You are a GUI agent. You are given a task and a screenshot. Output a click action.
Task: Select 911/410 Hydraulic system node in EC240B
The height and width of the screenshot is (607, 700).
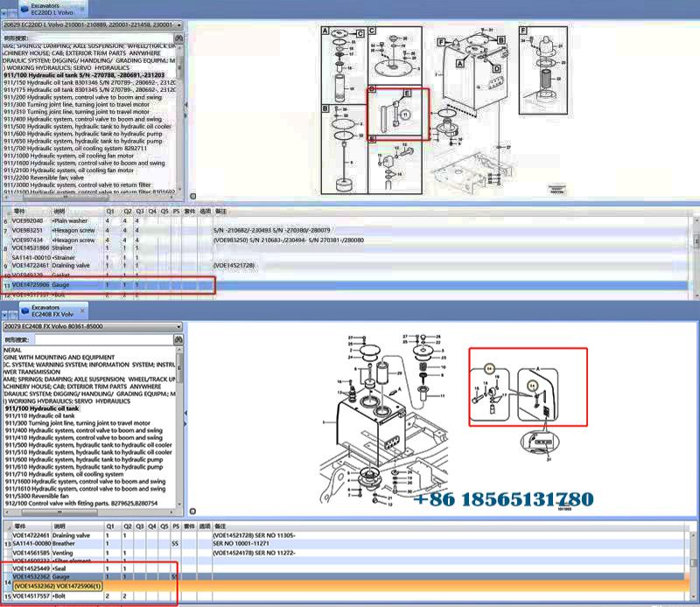[83, 437]
